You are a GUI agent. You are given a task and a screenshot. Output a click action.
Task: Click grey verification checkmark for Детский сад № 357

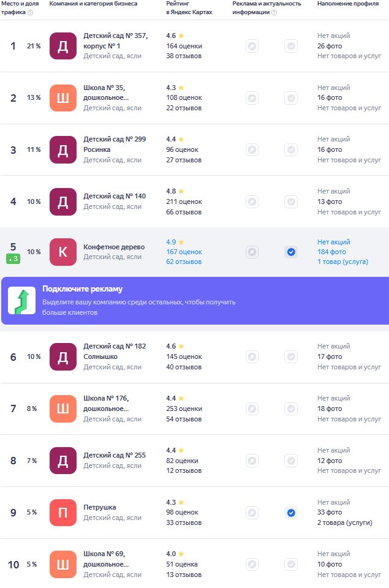click(291, 46)
